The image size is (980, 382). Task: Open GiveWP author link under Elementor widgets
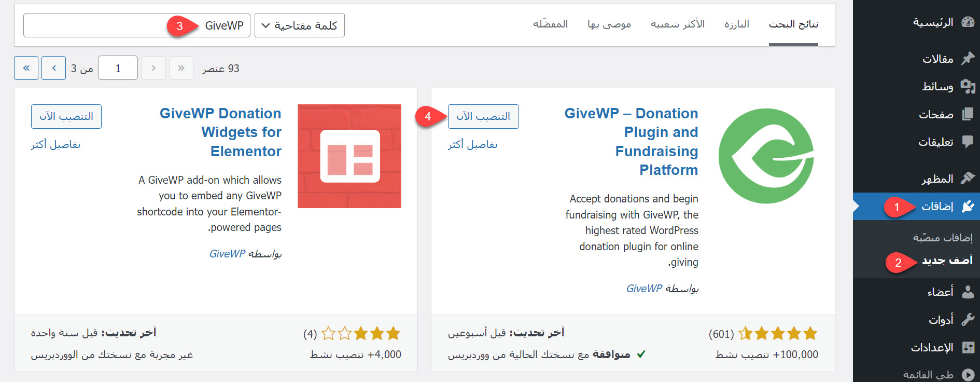point(227,254)
